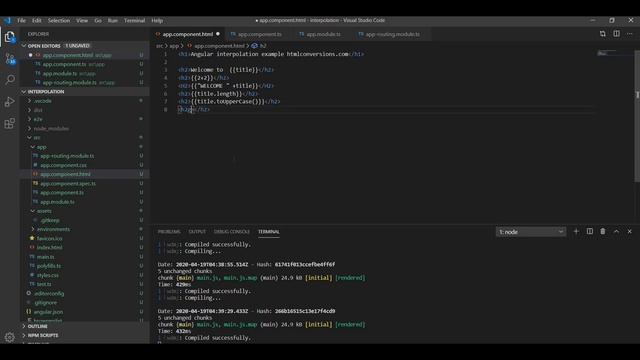Select the terminal instance dropdown 1: node
This screenshot has height=360, width=640.
(x=531, y=232)
